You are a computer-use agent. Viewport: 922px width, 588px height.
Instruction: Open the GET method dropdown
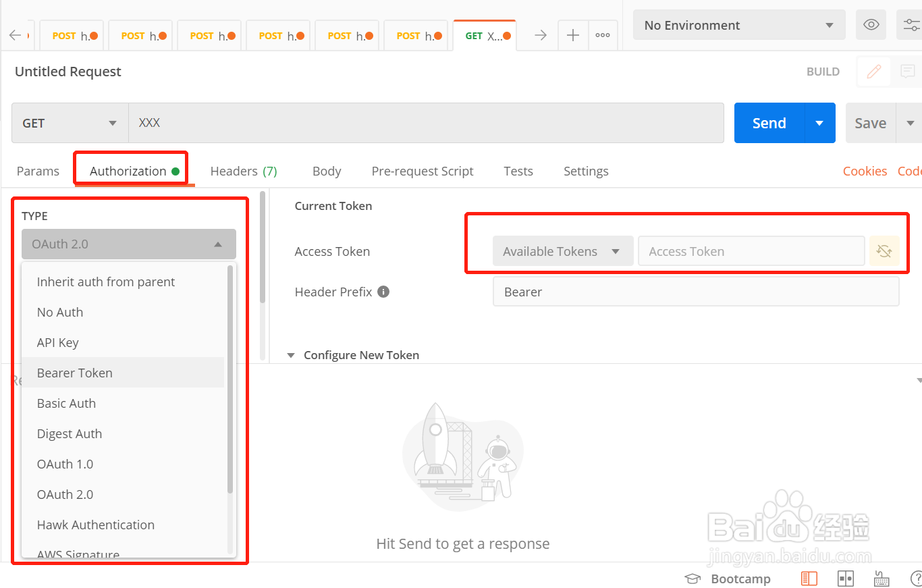(70, 123)
